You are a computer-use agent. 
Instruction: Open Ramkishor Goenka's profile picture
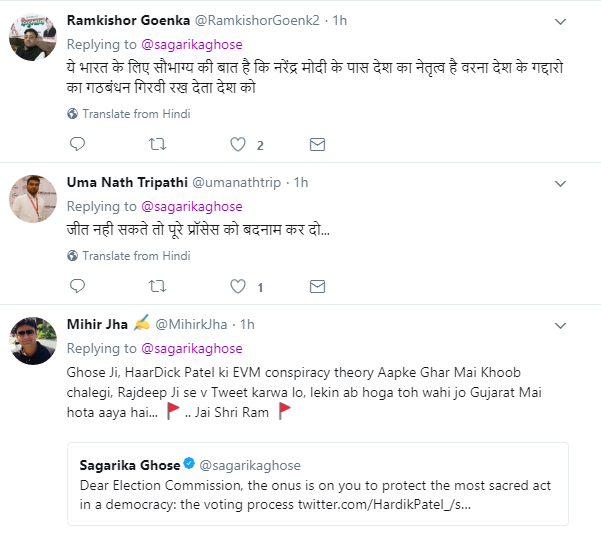coord(32,40)
